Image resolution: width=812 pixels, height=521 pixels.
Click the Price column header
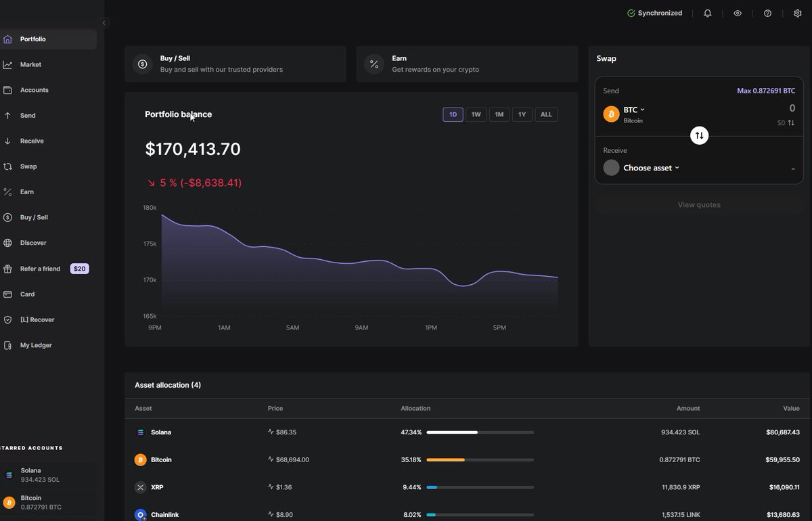[x=275, y=409]
